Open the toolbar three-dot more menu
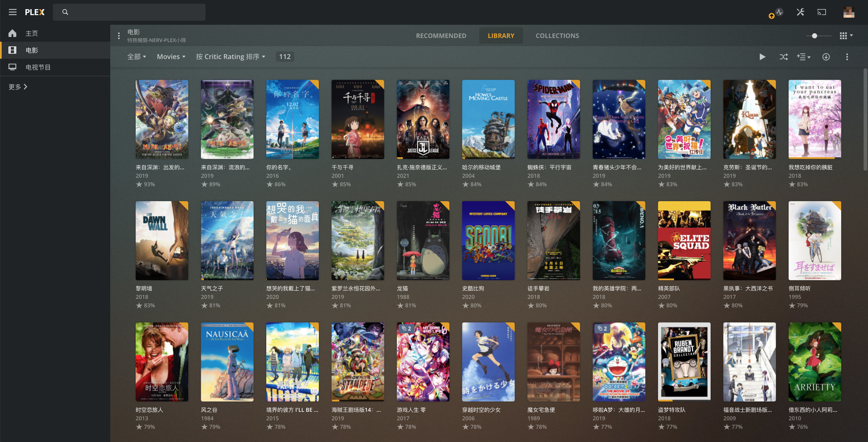Viewport: 868px width, 442px height. coord(847,57)
